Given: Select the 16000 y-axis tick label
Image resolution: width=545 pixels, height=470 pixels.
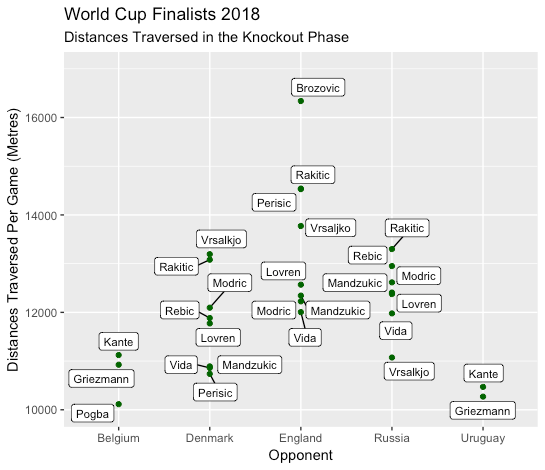Looking at the screenshot, I should 41,118.
